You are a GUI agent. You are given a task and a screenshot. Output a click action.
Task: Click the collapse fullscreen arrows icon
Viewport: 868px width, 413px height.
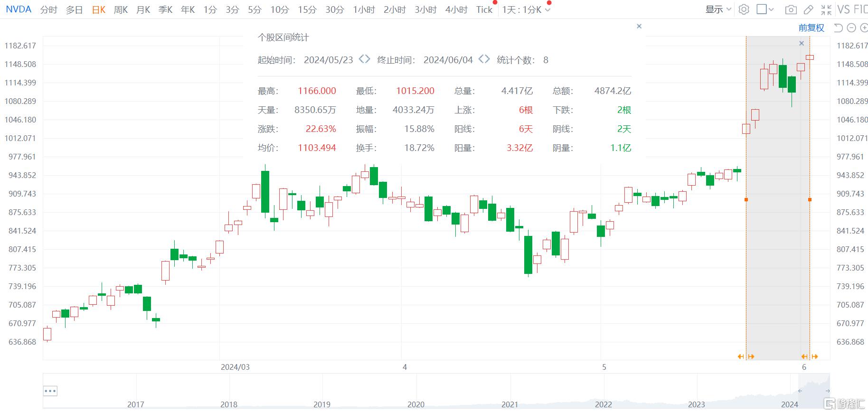[826, 9]
